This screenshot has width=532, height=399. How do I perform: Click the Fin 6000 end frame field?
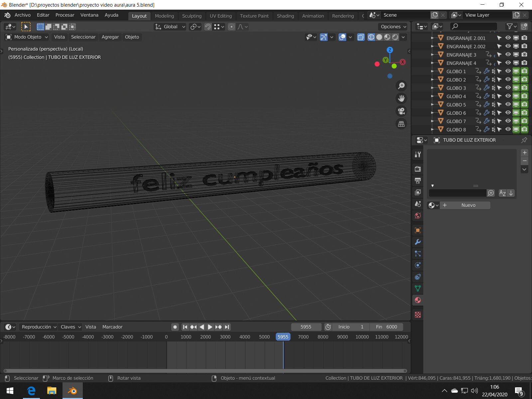click(x=386, y=327)
